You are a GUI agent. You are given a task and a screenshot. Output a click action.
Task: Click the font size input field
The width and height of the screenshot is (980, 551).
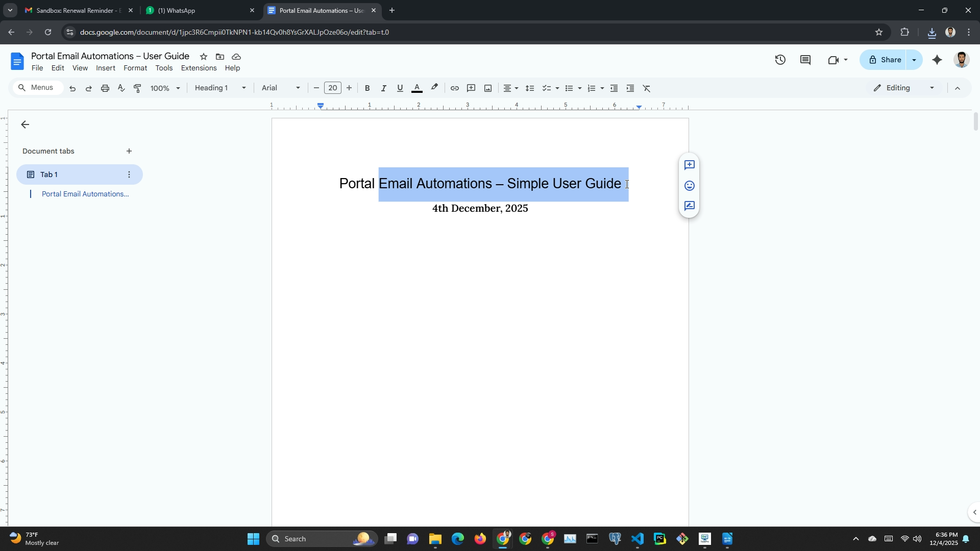(x=333, y=88)
